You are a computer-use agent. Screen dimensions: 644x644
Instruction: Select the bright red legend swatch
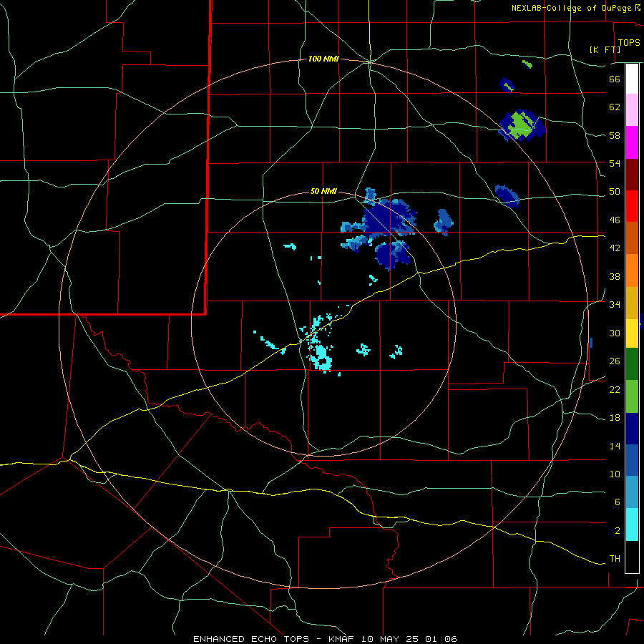[632, 206]
